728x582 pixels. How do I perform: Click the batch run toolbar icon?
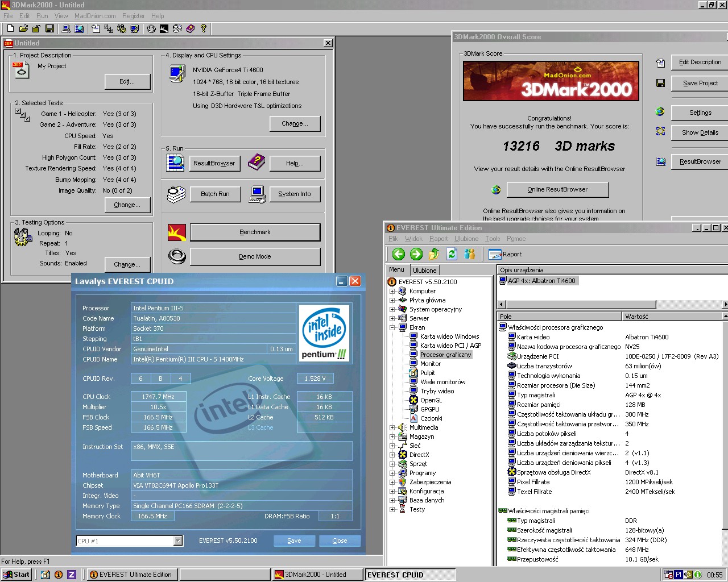(x=177, y=28)
